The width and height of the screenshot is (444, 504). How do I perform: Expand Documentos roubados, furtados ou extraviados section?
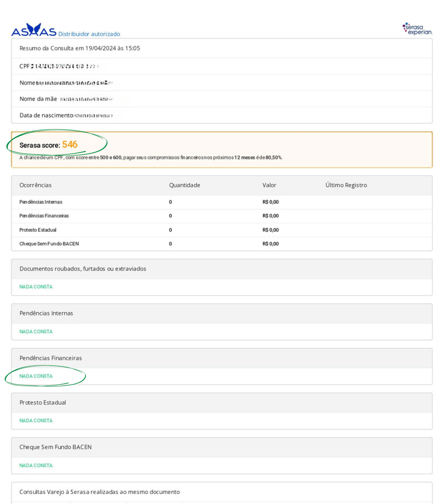click(x=83, y=269)
